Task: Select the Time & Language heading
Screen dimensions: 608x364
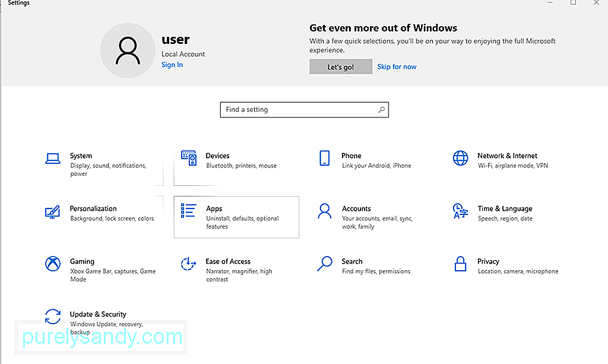Action: [505, 208]
